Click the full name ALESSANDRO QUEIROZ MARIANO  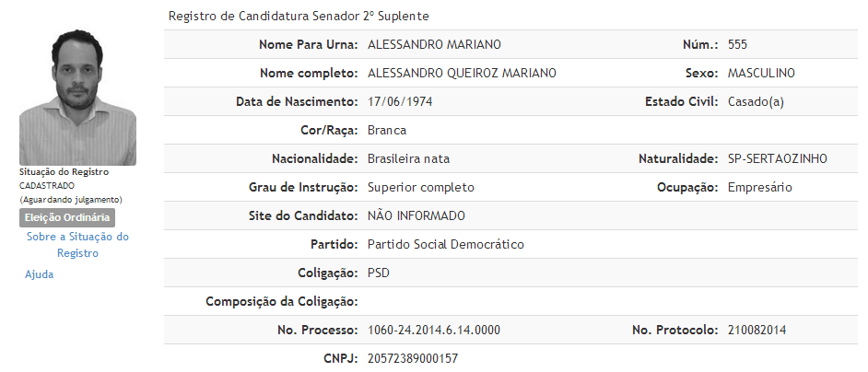(462, 73)
